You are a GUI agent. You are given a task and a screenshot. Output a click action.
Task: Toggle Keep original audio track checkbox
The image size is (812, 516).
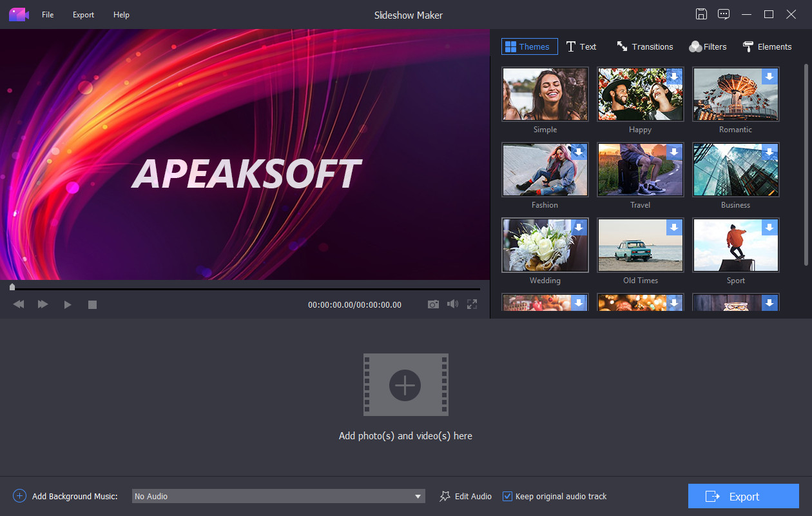click(507, 496)
